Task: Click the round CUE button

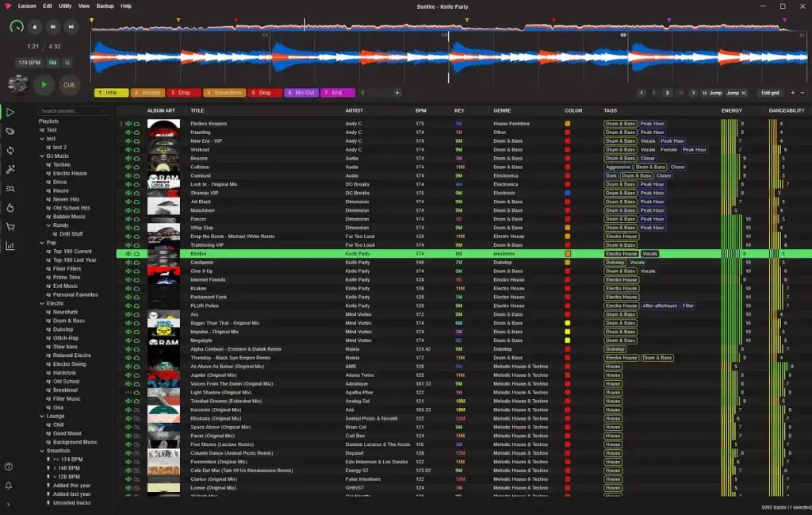Action: point(69,84)
